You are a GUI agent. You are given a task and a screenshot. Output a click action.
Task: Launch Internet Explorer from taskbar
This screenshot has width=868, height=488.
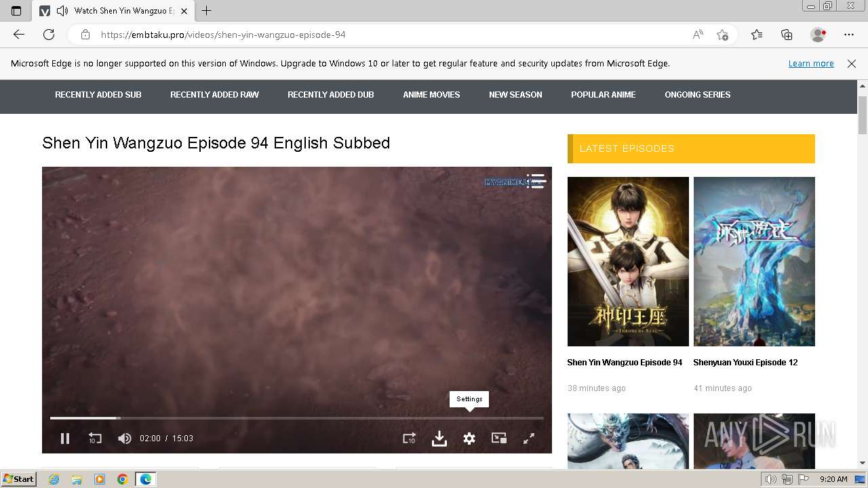54,479
